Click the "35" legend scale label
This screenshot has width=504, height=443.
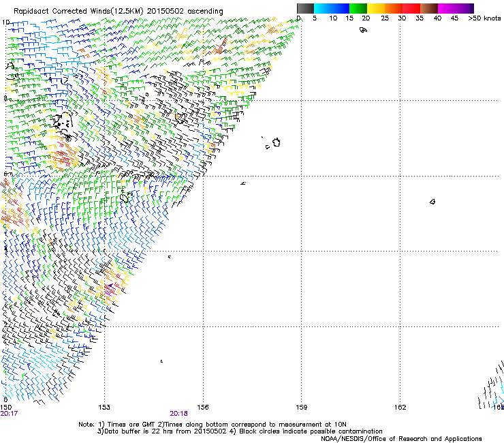pyautogui.click(x=420, y=18)
